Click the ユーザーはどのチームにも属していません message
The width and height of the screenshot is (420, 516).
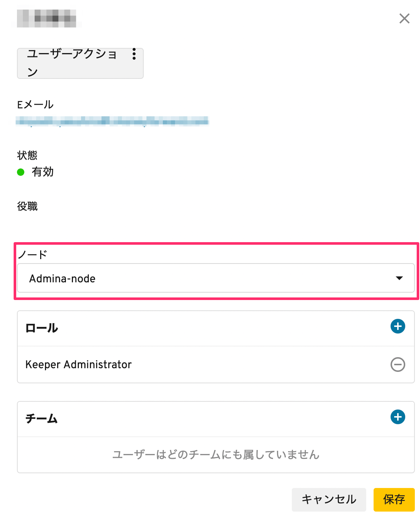tap(216, 455)
